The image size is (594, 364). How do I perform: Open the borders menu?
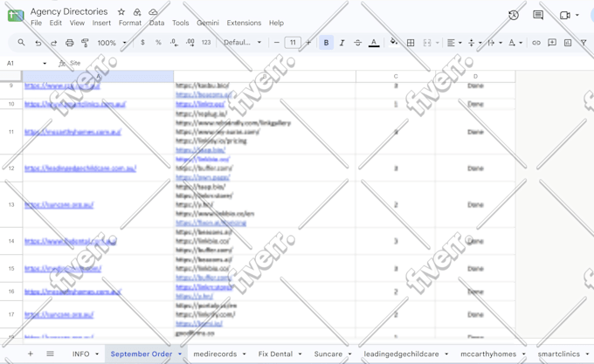click(x=411, y=43)
